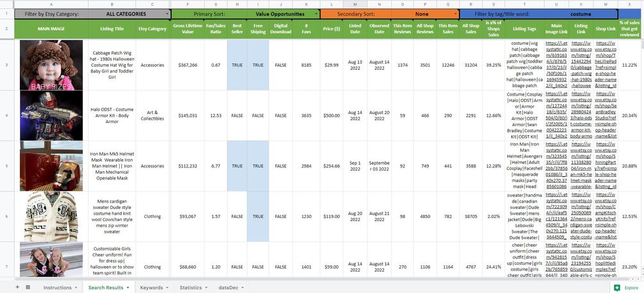Select the $367,266 gross value cell

point(188,65)
